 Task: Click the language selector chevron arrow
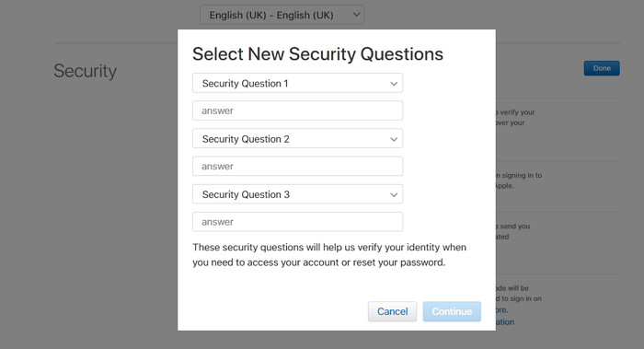click(356, 15)
